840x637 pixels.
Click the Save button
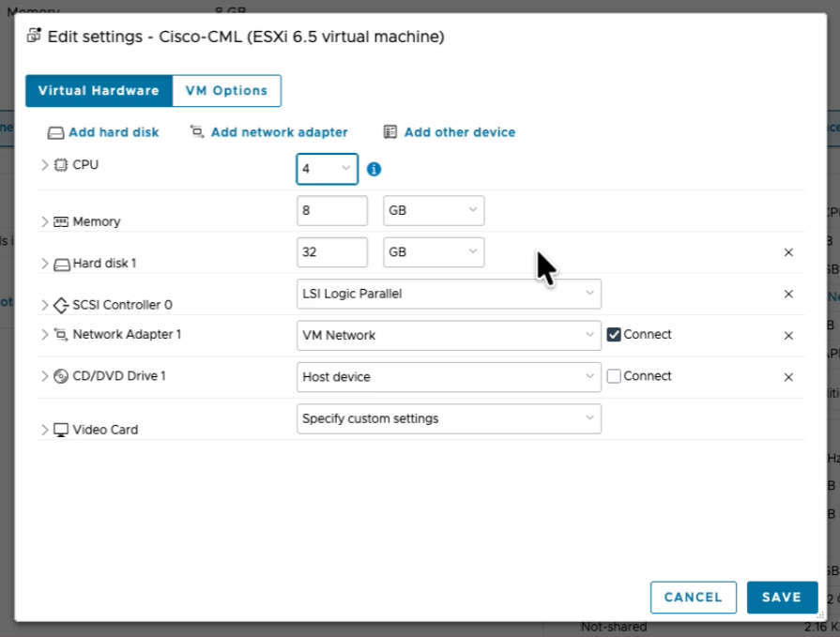point(782,598)
